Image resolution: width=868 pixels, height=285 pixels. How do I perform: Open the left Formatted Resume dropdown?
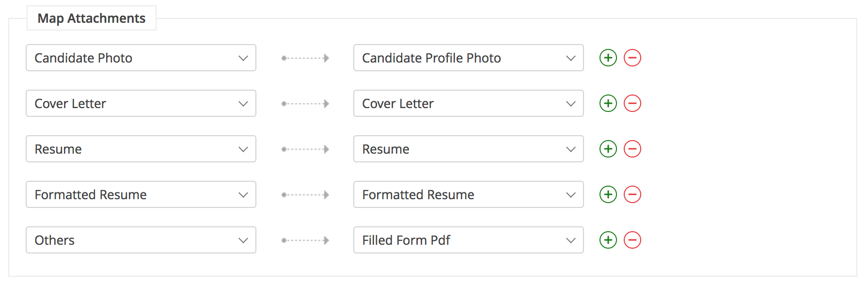tap(141, 194)
